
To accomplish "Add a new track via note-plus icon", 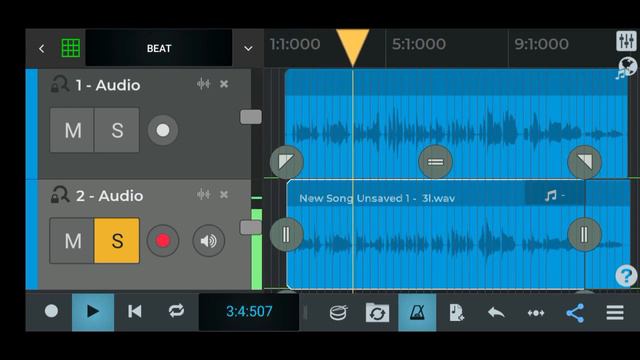I will click(456, 313).
